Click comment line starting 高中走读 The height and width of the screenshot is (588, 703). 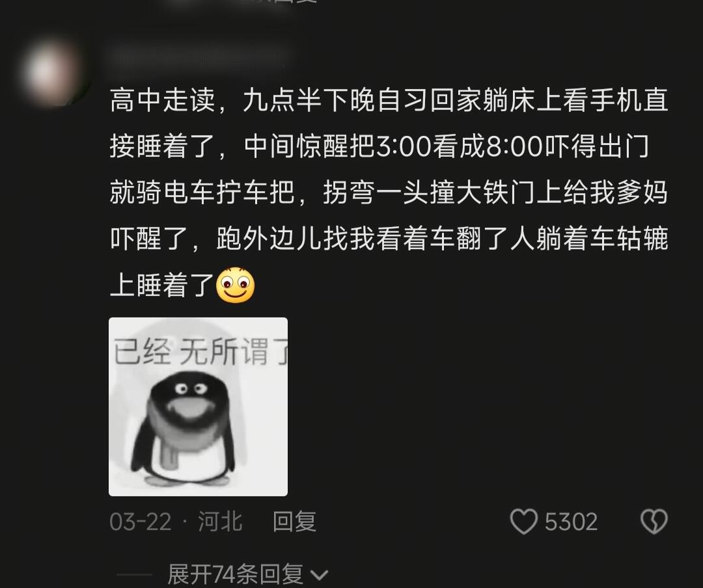point(389,100)
